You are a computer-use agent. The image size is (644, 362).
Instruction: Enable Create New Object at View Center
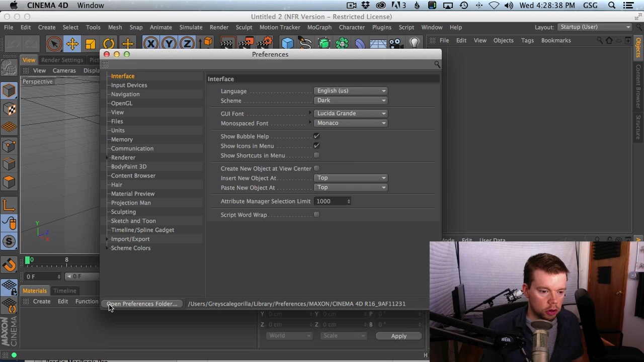(x=316, y=168)
